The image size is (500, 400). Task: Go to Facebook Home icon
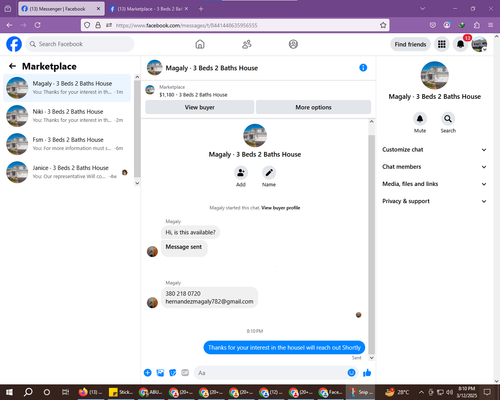click(x=200, y=44)
